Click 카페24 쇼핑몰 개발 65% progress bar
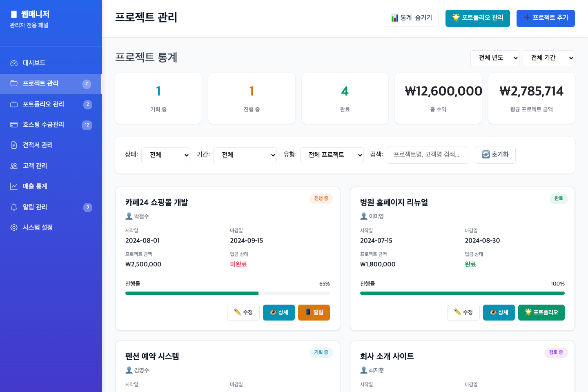Image resolution: width=588 pixels, height=392 pixels. click(x=227, y=293)
